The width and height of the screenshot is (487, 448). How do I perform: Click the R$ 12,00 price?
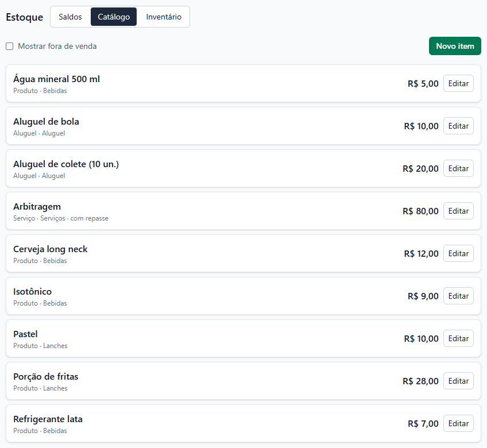[421, 254]
